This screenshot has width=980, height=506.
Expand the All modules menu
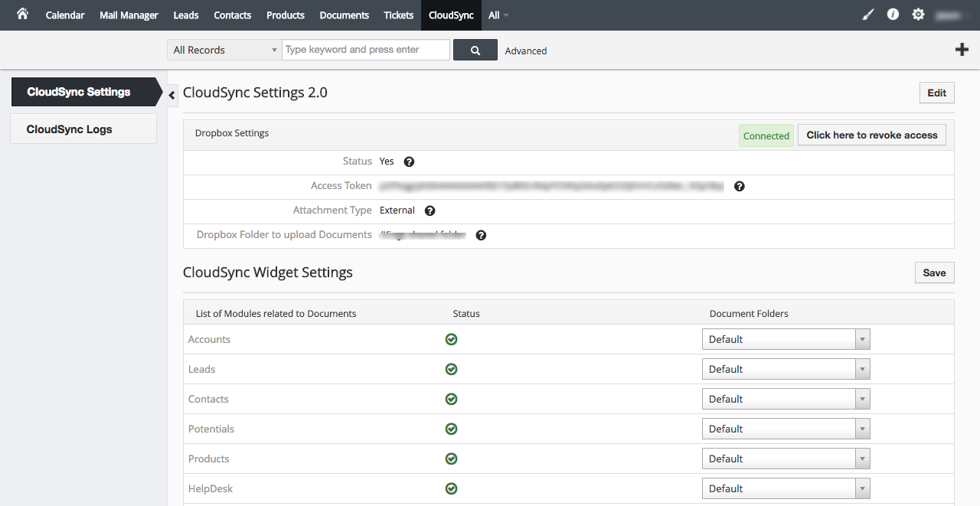[498, 15]
